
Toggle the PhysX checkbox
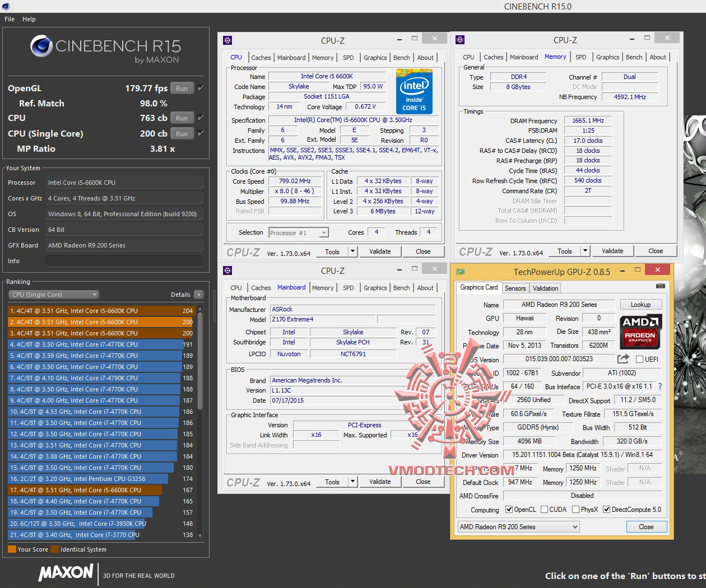click(575, 510)
